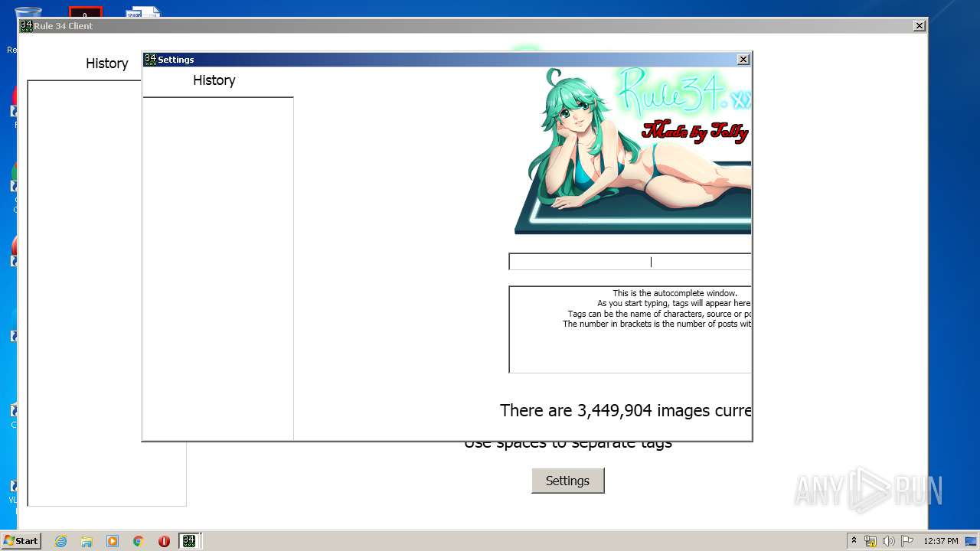980x551 pixels.
Task: Click the Settings window title bar icon
Action: pyautogui.click(x=150, y=60)
